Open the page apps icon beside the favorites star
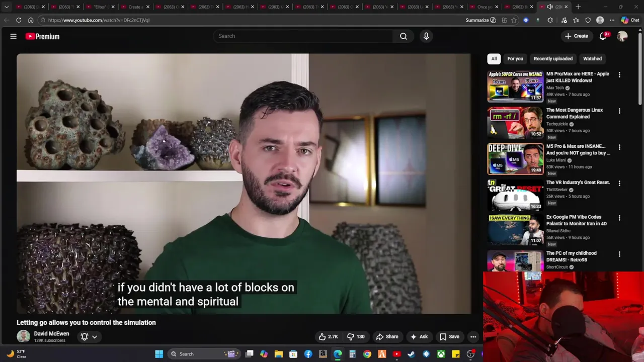This screenshot has height=362, width=644. tap(504, 20)
